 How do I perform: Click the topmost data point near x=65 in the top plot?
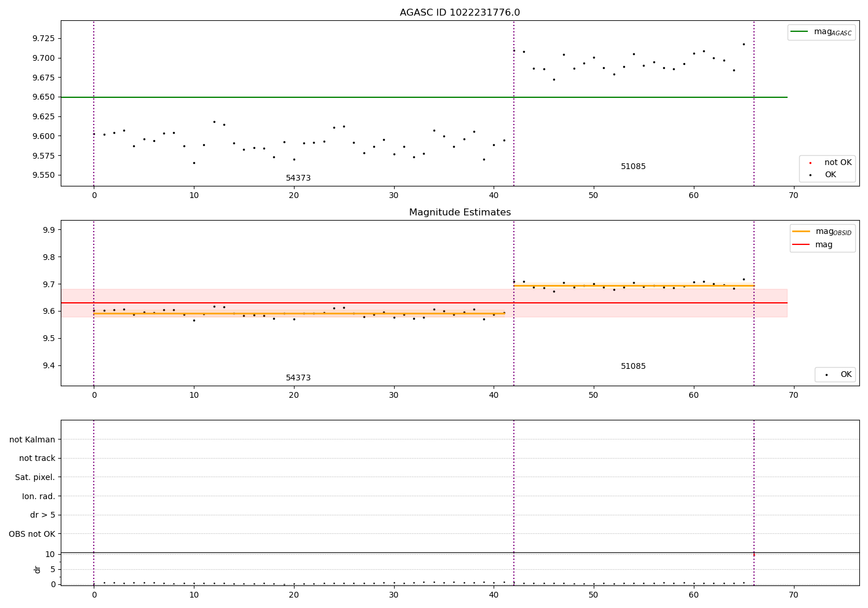744,44
